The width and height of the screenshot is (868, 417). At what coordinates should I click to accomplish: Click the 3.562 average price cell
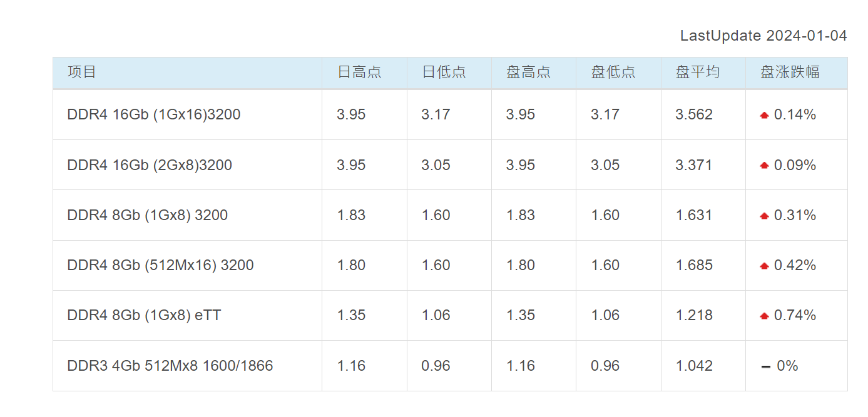[694, 114]
